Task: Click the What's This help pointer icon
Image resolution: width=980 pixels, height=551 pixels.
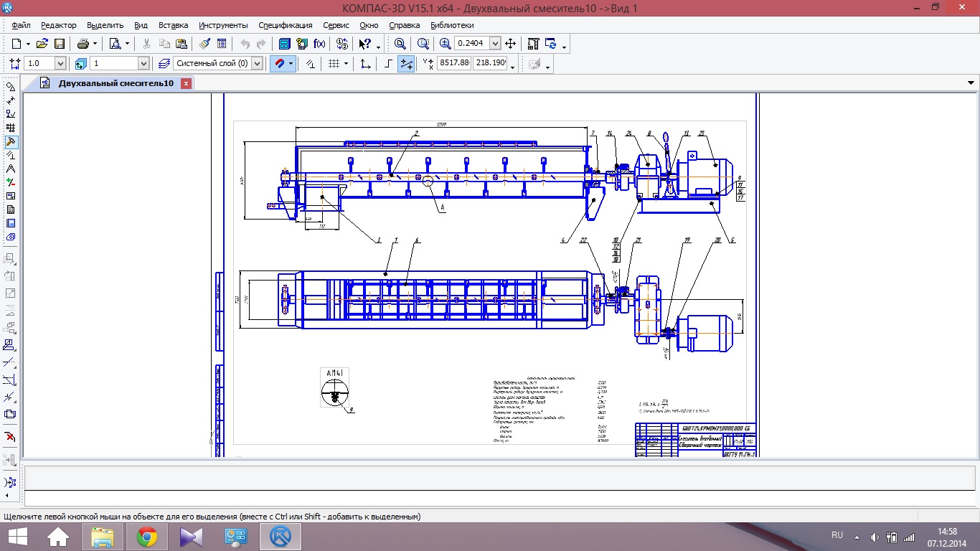Action: pos(365,44)
